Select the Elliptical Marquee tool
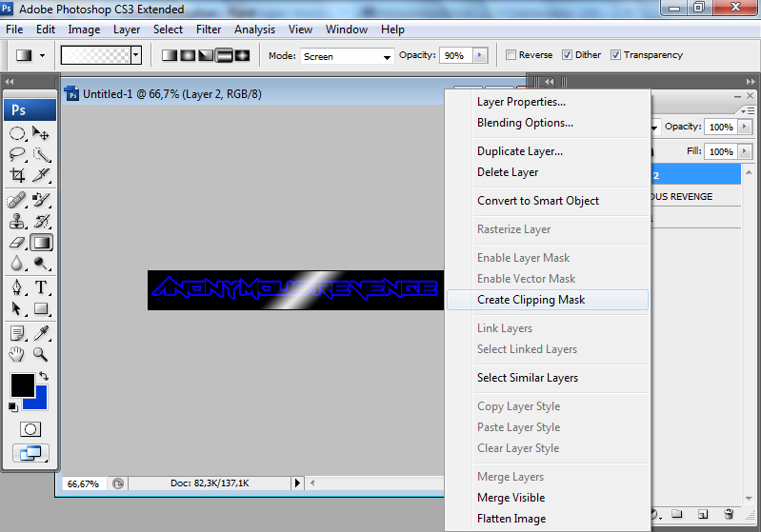The width and height of the screenshot is (761, 532). tap(17, 133)
